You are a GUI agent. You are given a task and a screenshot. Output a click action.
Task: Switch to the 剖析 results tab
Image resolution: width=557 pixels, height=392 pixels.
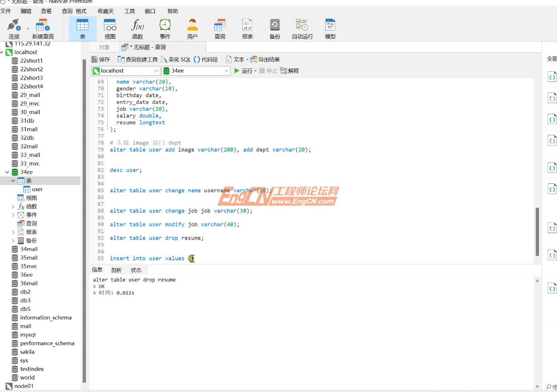tap(117, 269)
